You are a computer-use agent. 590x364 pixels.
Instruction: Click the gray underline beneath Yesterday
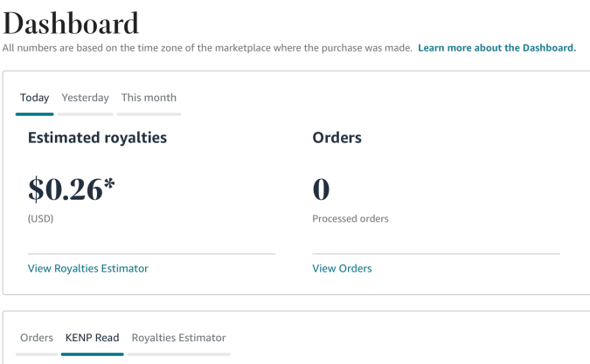pyautogui.click(x=86, y=114)
